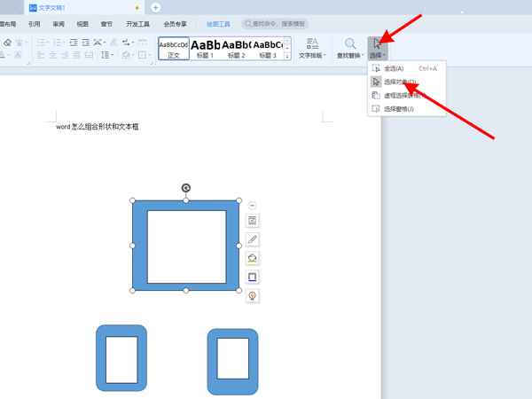Viewport: 532px width, 399px height.
Task: Click the new tab plus button
Action: pos(155,7)
